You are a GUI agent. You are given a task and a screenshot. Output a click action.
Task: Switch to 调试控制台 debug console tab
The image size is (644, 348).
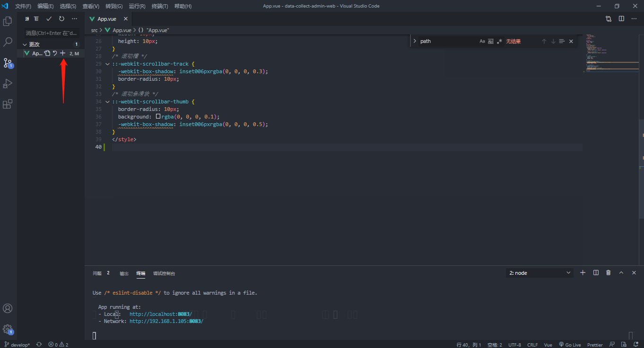point(164,273)
